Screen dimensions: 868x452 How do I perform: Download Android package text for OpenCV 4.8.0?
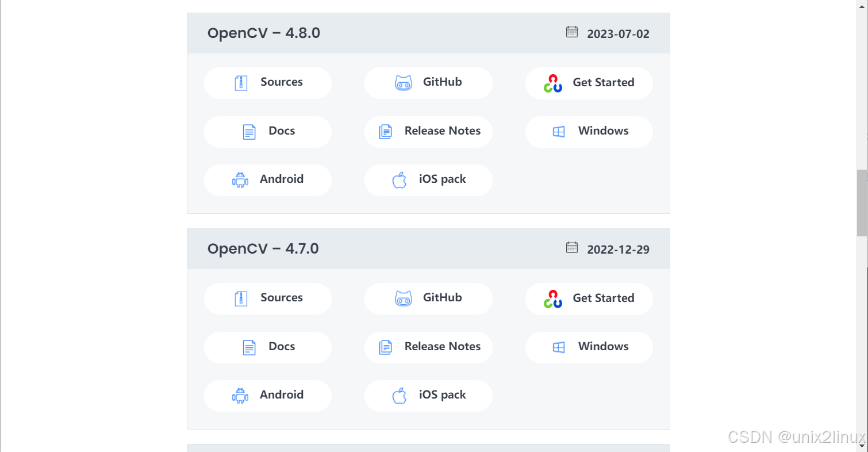point(282,179)
